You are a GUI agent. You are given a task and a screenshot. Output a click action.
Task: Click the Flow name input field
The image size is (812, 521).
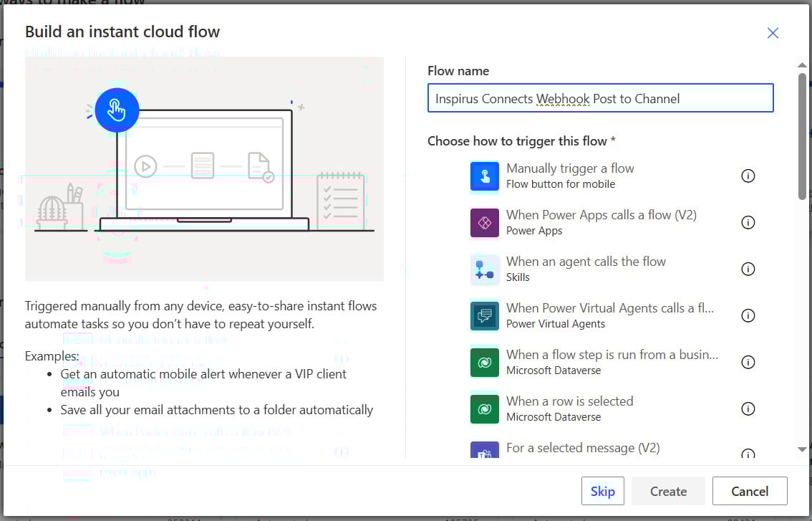tap(601, 98)
